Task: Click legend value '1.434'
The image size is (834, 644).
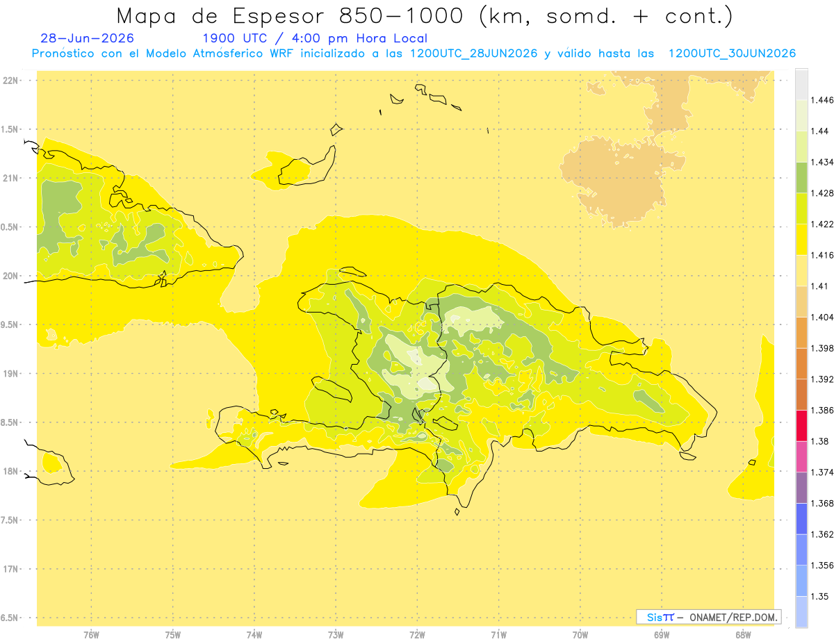Action: pos(822,162)
